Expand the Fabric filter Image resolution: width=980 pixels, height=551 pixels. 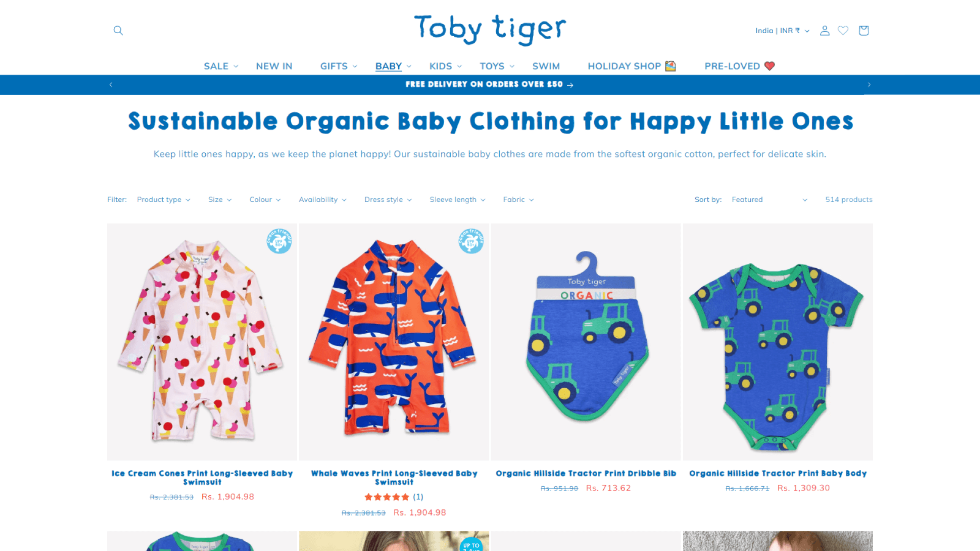[518, 200]
